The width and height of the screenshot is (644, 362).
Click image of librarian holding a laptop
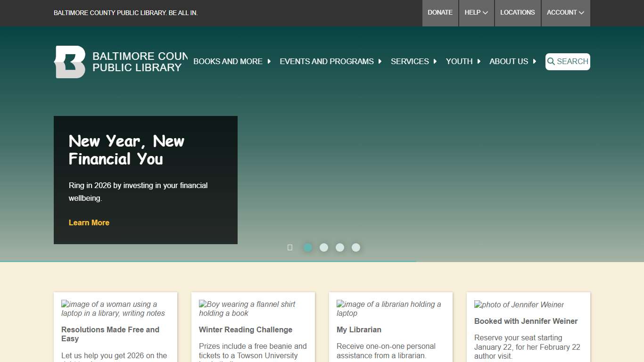pos(388,309)
